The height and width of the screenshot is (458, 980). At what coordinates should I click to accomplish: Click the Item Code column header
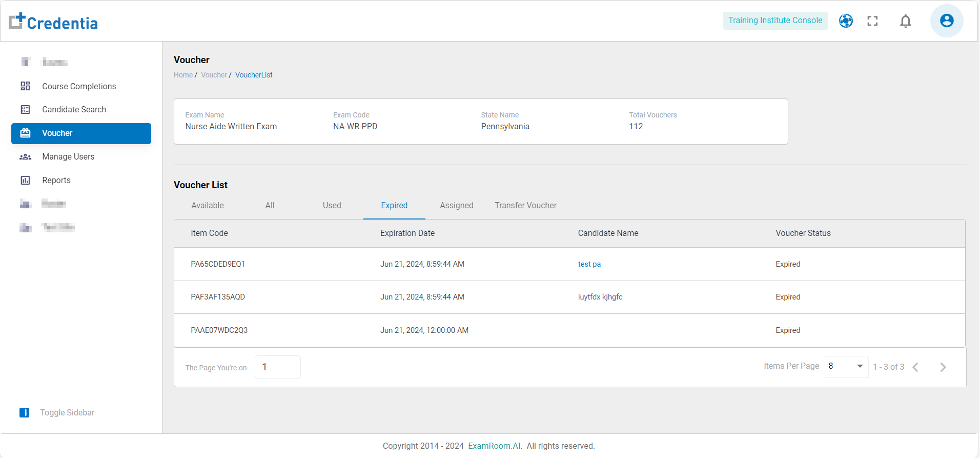pos(209,233)
